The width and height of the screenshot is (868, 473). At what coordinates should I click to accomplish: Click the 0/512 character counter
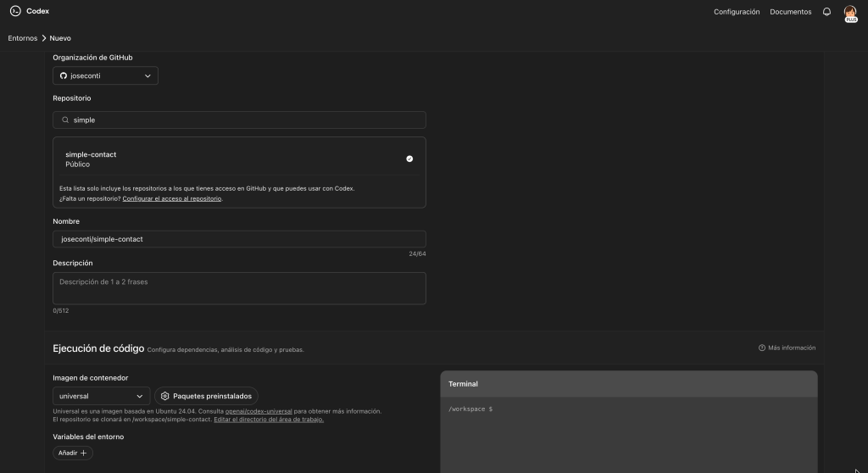pos(61,311)
